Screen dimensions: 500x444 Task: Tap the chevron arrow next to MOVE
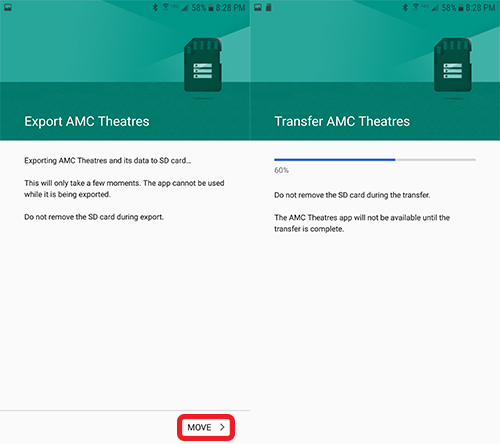point(222,427)
